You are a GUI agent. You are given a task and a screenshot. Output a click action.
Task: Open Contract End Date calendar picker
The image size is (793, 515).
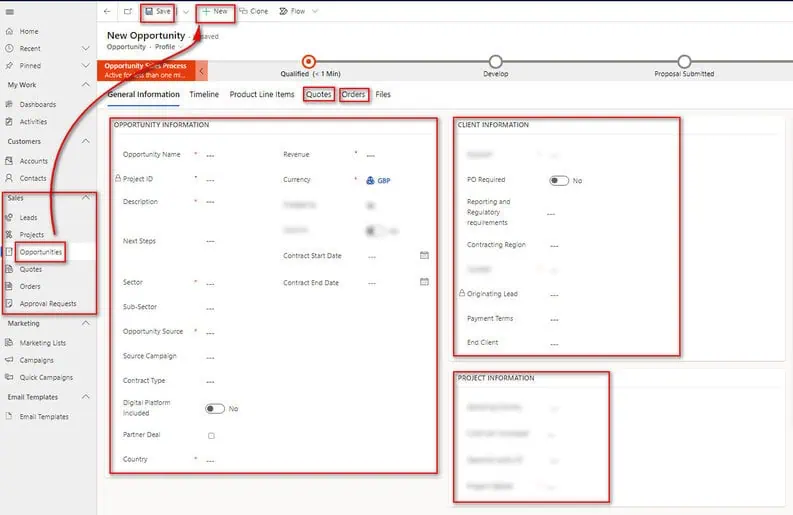pyautogui.click(x=424, y=282)
